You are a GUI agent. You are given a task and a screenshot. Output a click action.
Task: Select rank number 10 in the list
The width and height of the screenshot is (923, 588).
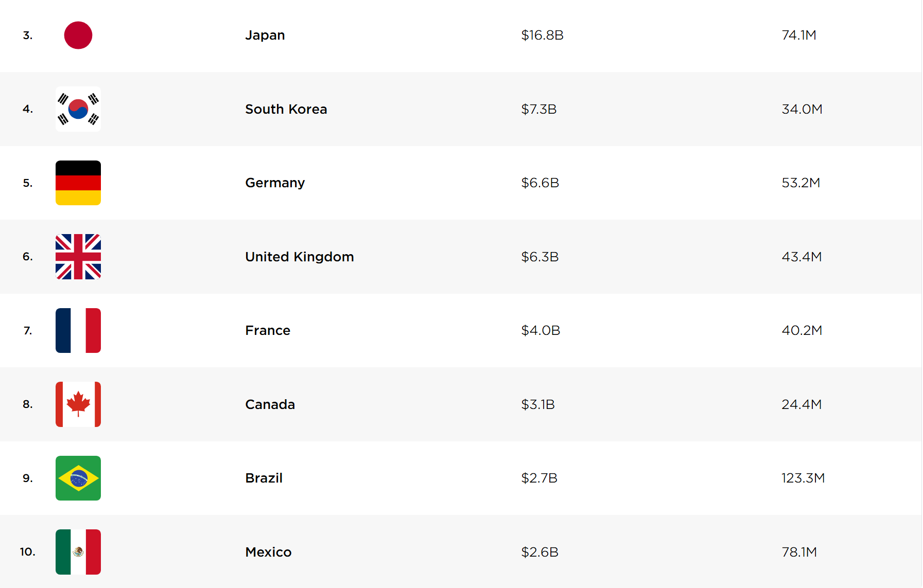pyautogui.click(x=28, y=552)
